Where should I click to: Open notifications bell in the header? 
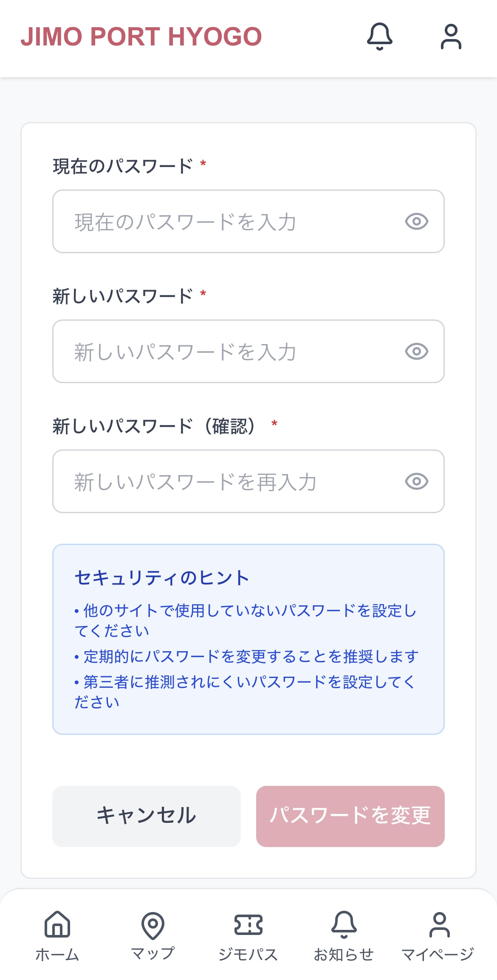[x=379, y=37]
